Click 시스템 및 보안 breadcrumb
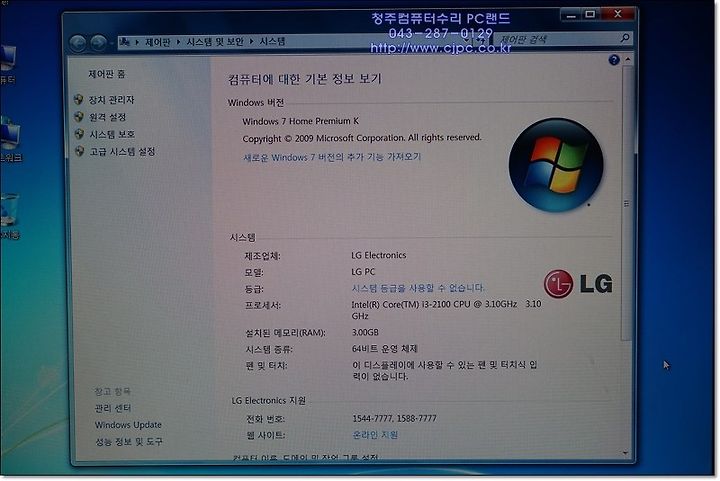Image resolution: width=720 pixels, height=481 pixels. tap(215, 42)
